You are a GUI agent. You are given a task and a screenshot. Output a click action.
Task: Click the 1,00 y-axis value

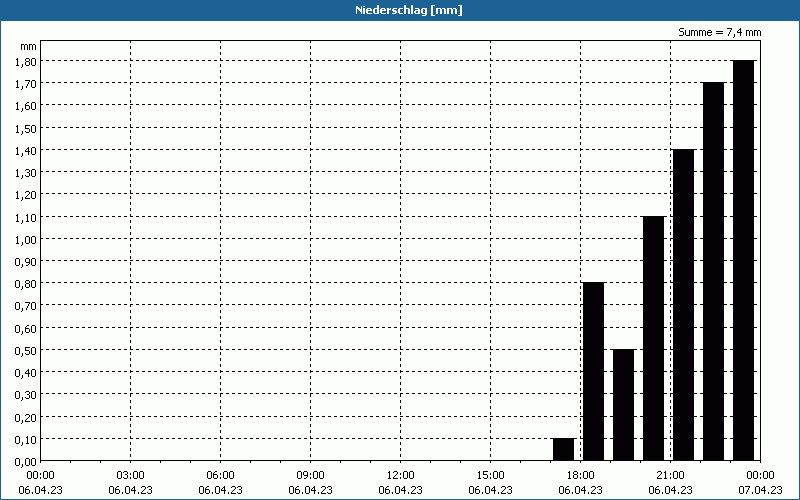point(26,239)
